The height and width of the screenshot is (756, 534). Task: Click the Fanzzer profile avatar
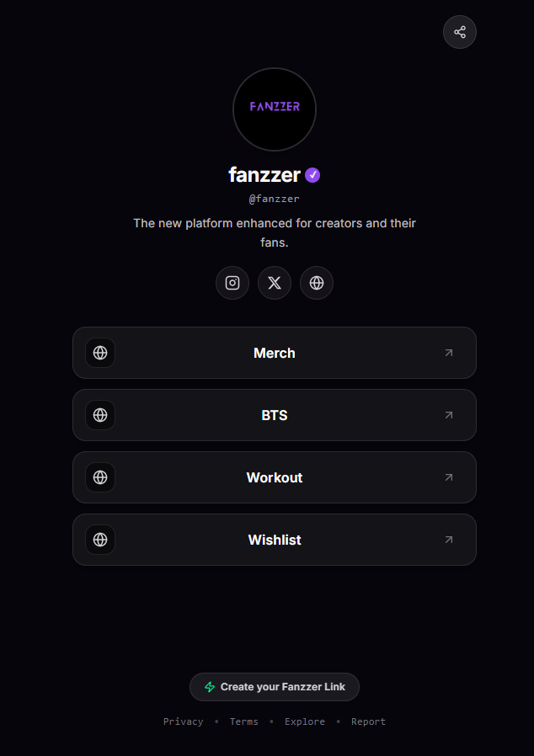pos(274,109)
